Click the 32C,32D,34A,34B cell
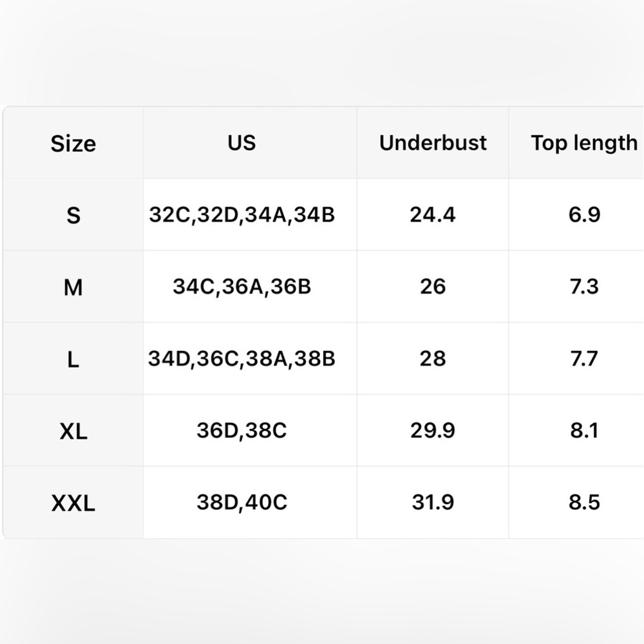The image size is (644, 644). point(242,214)
